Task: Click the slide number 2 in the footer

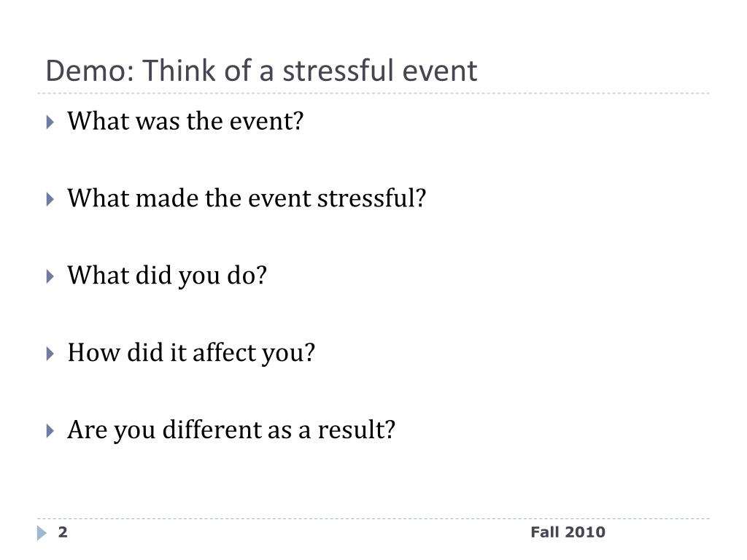Action: click(x=63, y=532)
